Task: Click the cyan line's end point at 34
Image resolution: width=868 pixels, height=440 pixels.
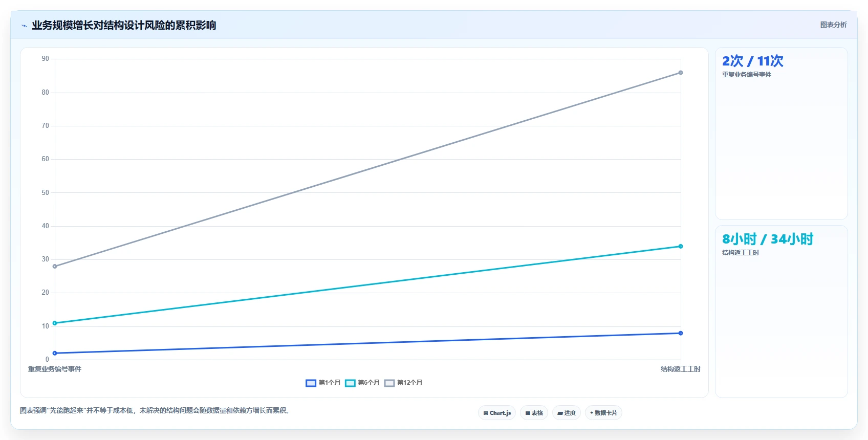Action: tap(681, 246)
